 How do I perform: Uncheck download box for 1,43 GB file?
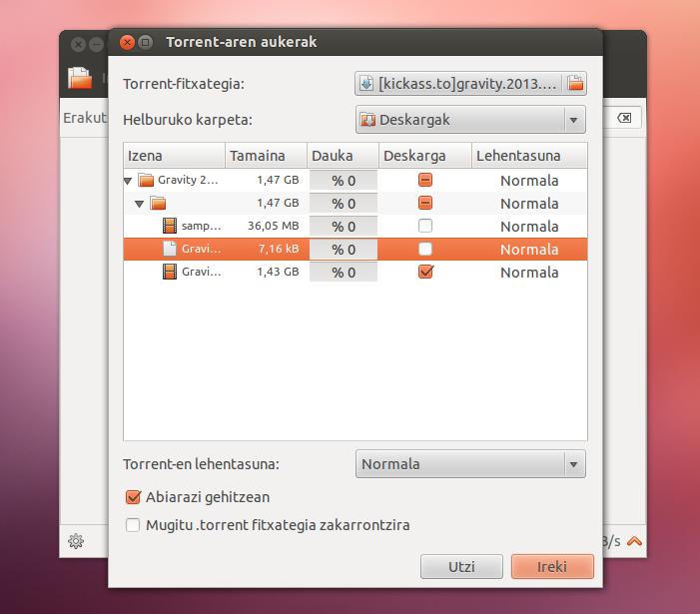pos(425,272)
